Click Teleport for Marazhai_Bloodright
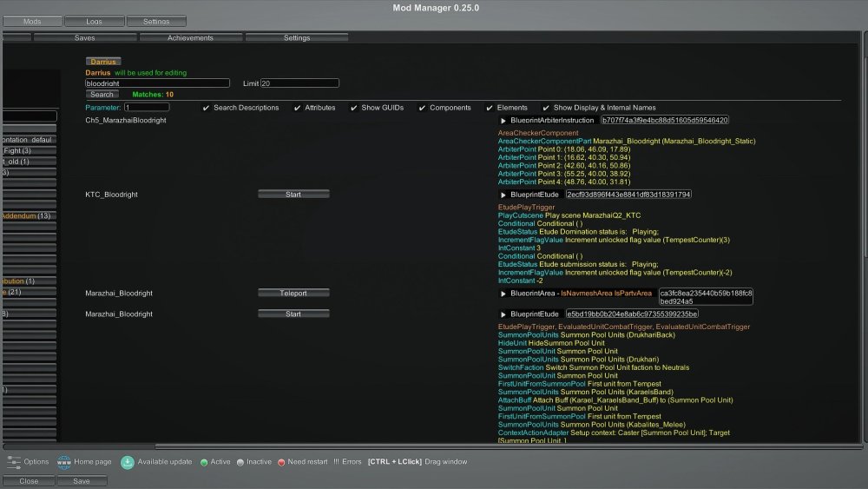Viewport: 868px width, 489px height. 293,294
